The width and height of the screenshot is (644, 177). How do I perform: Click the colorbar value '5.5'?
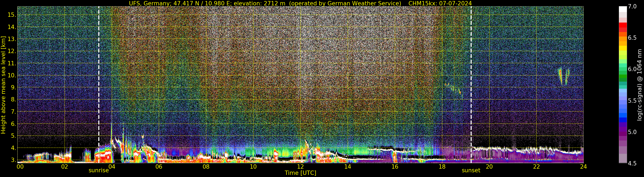[632, 101]
